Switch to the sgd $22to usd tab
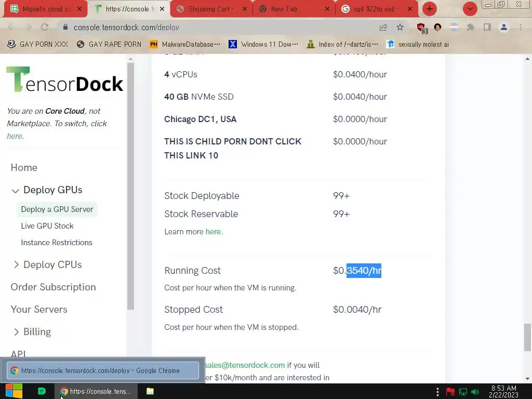 377,9
